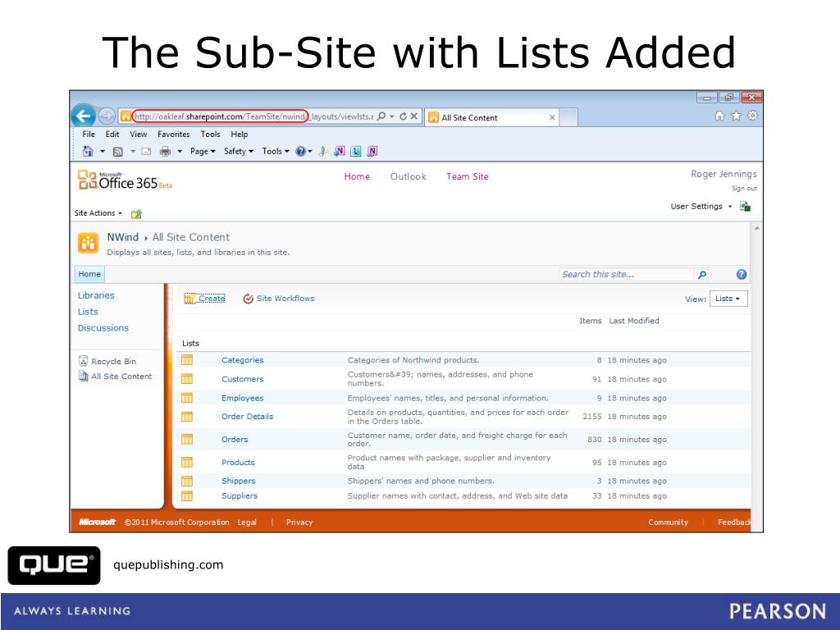Image resolution: width=840 pixels, height=630 pixels.
Task: Click the browser Forward arrow button
Action: coord(107,116)
